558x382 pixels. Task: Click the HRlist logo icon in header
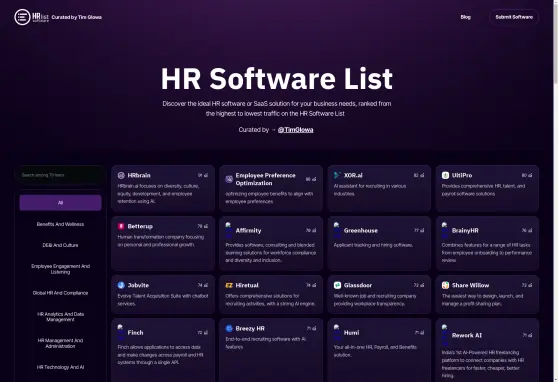click(22, 17)
